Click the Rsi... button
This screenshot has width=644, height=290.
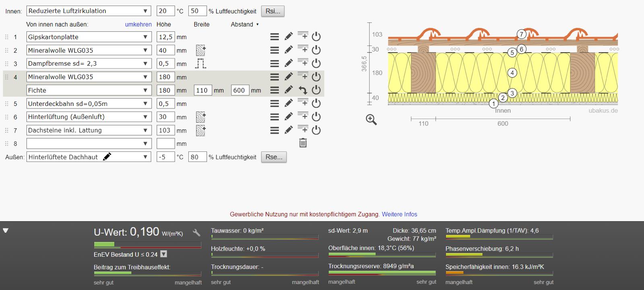pos(273,11)
